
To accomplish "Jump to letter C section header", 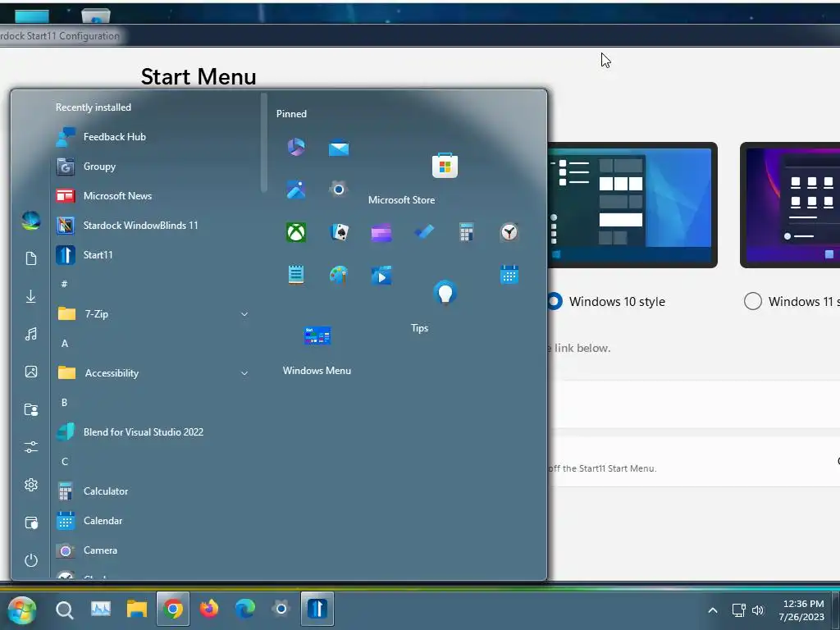I will [x=65, y=461].
